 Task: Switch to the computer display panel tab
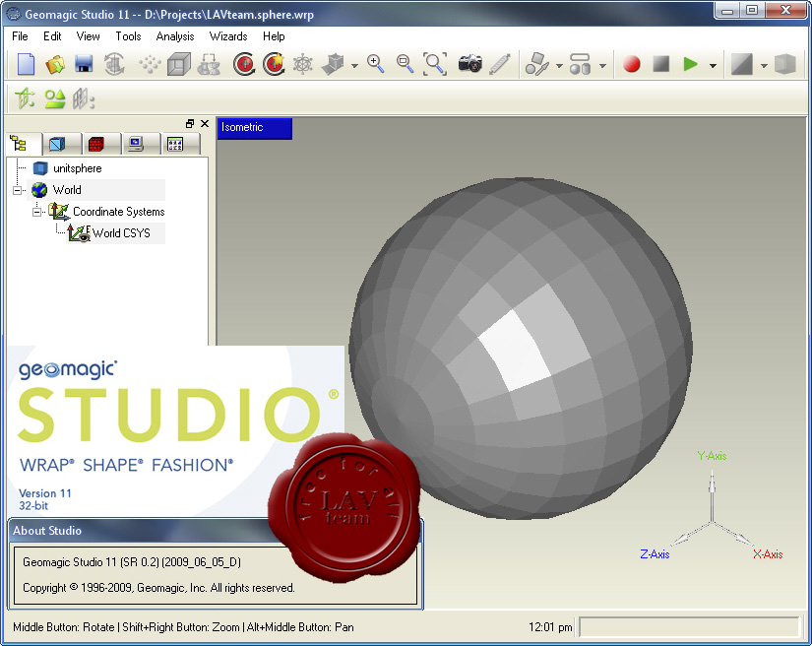[x=136, y=144]
